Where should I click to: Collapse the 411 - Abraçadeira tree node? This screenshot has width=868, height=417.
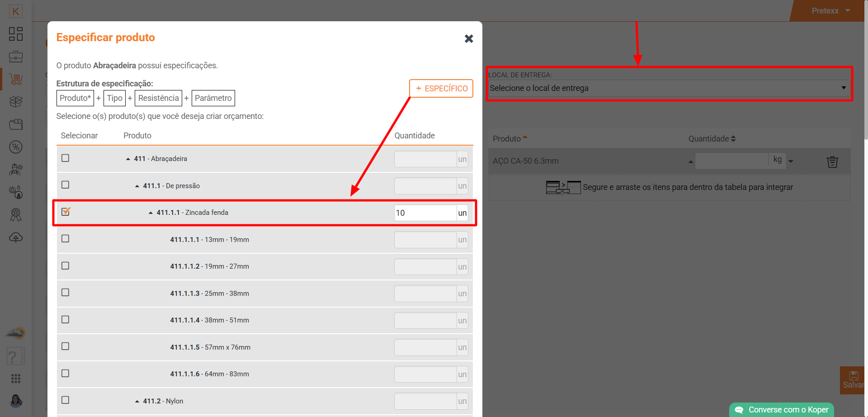click(128, 159)
